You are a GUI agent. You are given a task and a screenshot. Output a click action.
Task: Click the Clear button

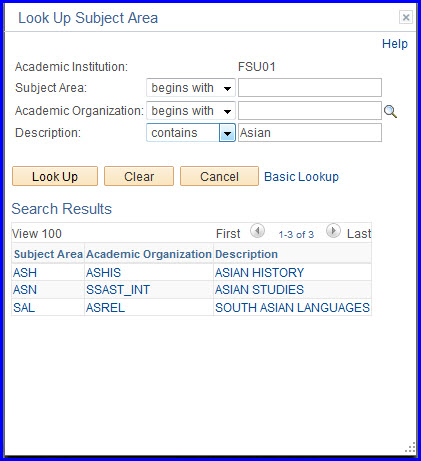tap(139, 176)
